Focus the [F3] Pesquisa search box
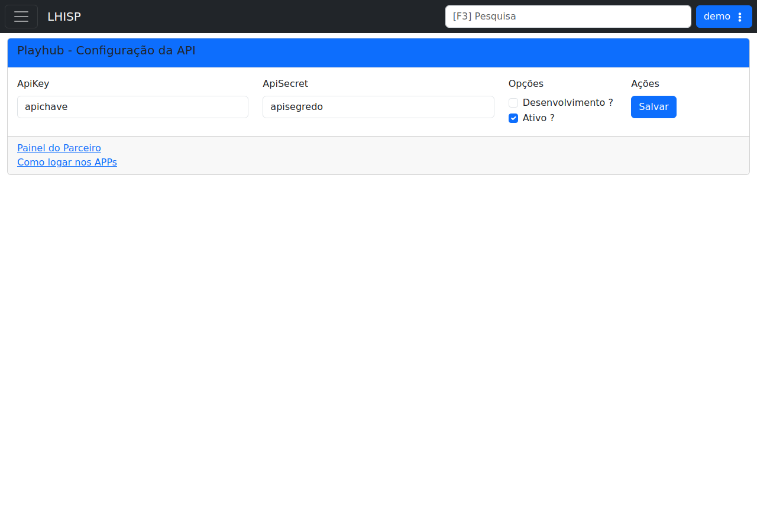Image resolution: width=757 pixels, height=532 pixels. pyautogui.click(x=568, y=17)
